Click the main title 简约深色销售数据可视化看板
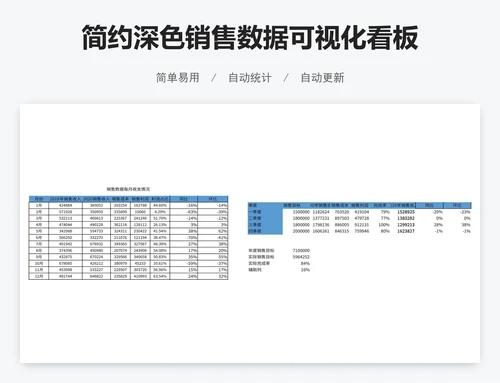 (250, 38)
